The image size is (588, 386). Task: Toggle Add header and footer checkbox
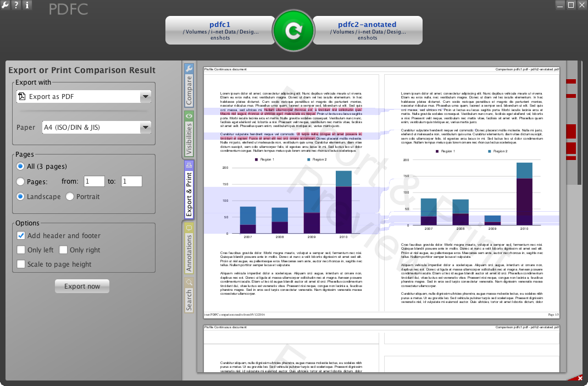click(21, 235)
